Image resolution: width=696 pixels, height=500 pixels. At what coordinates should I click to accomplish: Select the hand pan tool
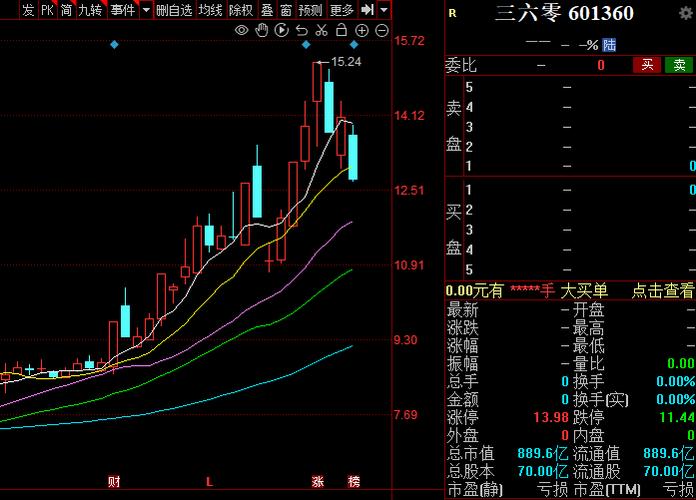(x=261, y=30)
